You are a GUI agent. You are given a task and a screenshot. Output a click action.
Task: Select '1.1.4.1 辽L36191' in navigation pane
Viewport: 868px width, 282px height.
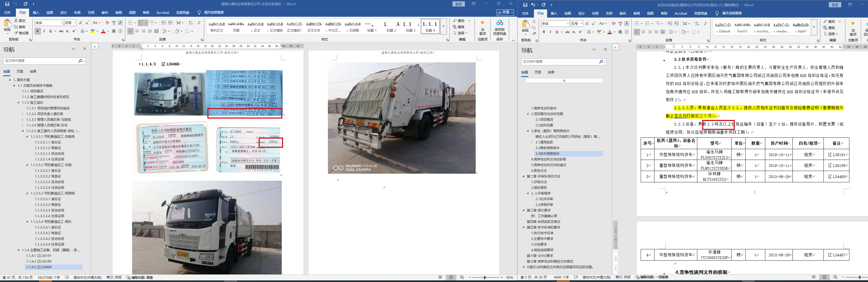click(39, 256)
